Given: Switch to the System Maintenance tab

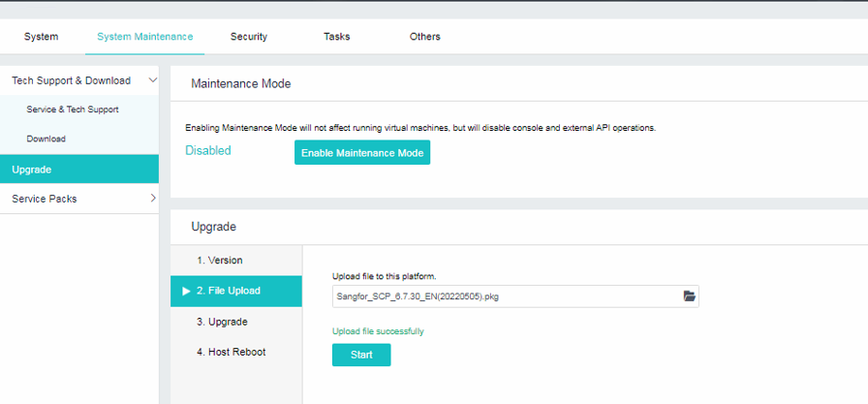Looking at the screenshot, I should click(x=144, y=37).
